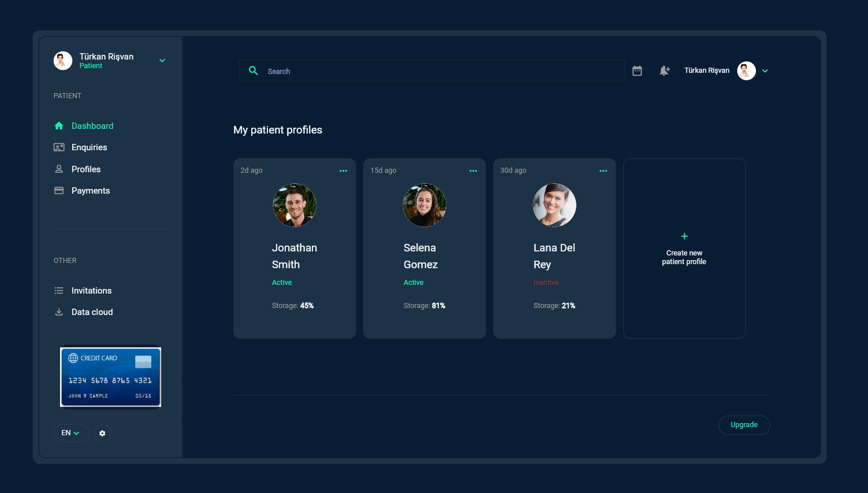
Task: Open options menu on Lana Del Rey card
Action: pos(603,170)
